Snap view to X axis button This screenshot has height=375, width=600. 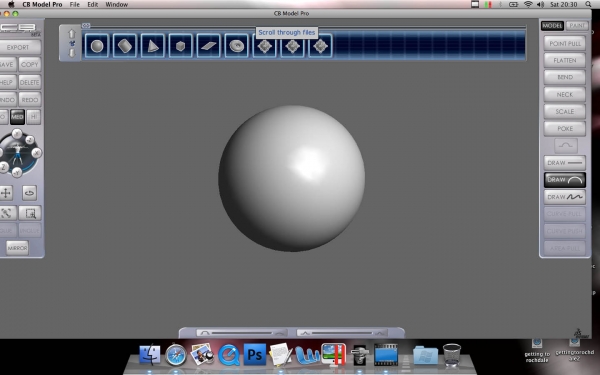click(x=36, y=153)
